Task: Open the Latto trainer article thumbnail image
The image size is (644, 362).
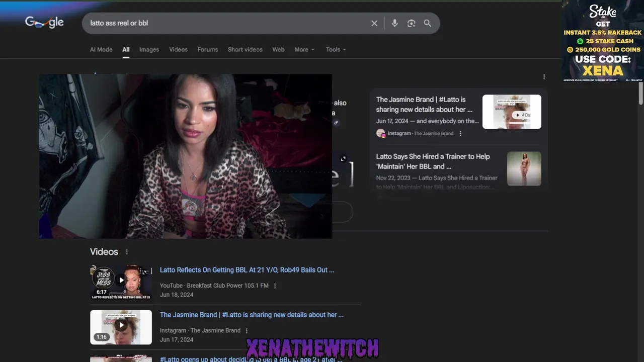Action: [x=524, y=168]
